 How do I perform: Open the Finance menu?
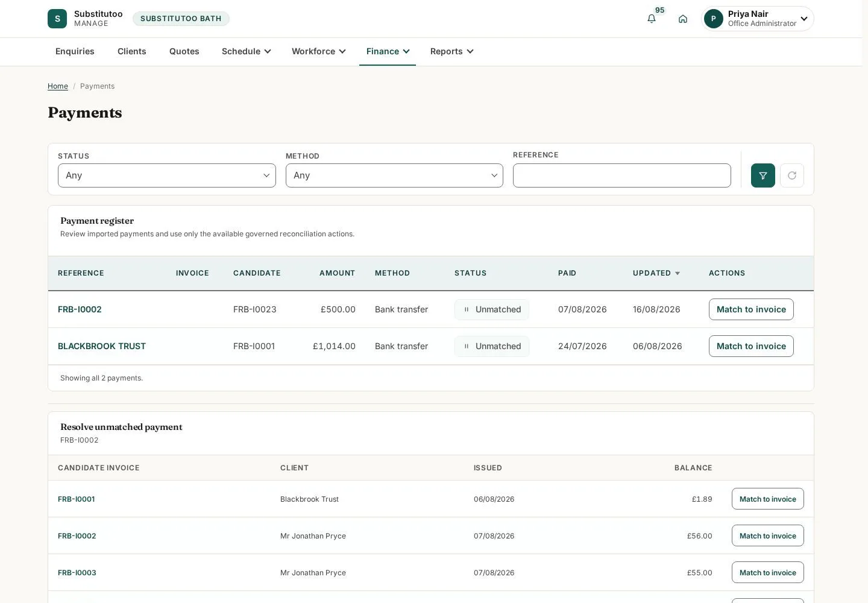(388, 51)
